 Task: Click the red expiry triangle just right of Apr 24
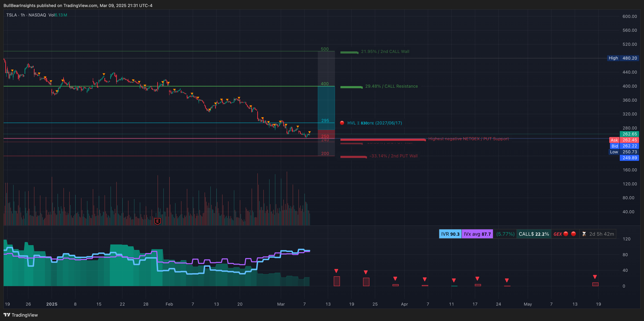pos(507,280)
